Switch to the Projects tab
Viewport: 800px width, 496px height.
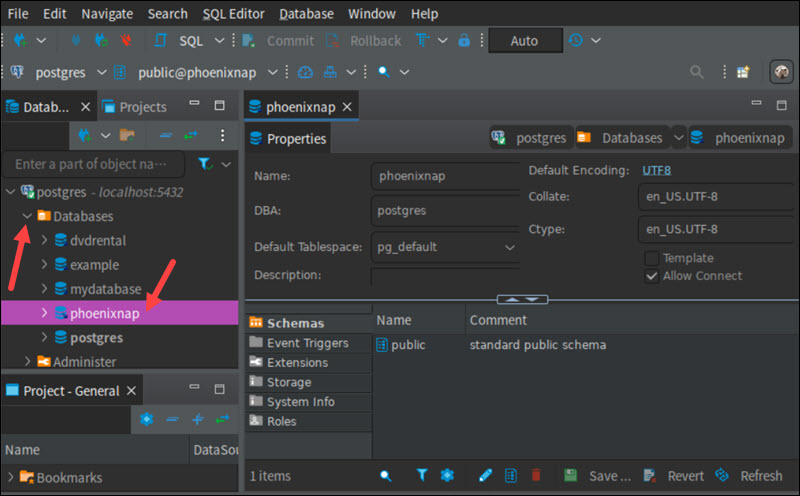(x=134, y=107)
